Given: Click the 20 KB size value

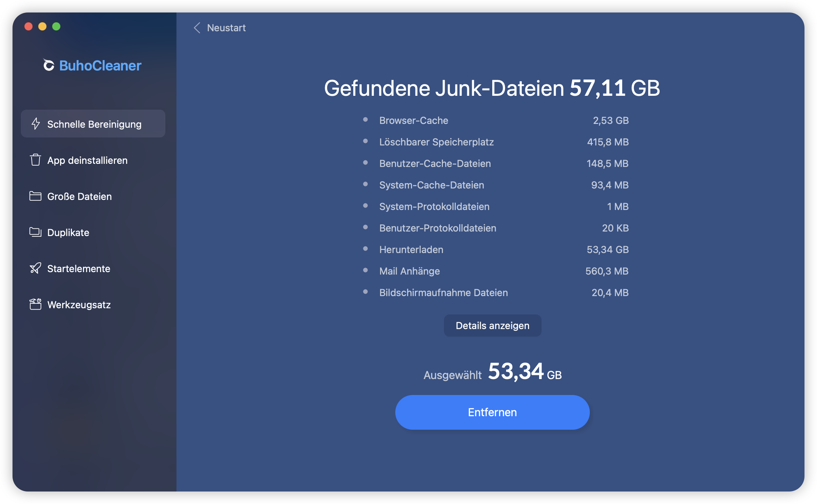Looking at the screenshot, I should [x=615, y=228].
